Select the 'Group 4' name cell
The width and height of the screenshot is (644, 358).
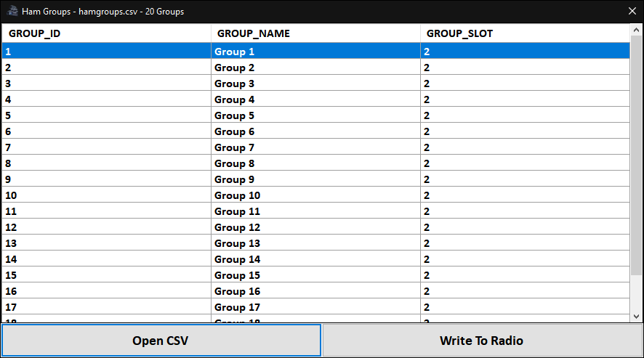pos(316,99)
